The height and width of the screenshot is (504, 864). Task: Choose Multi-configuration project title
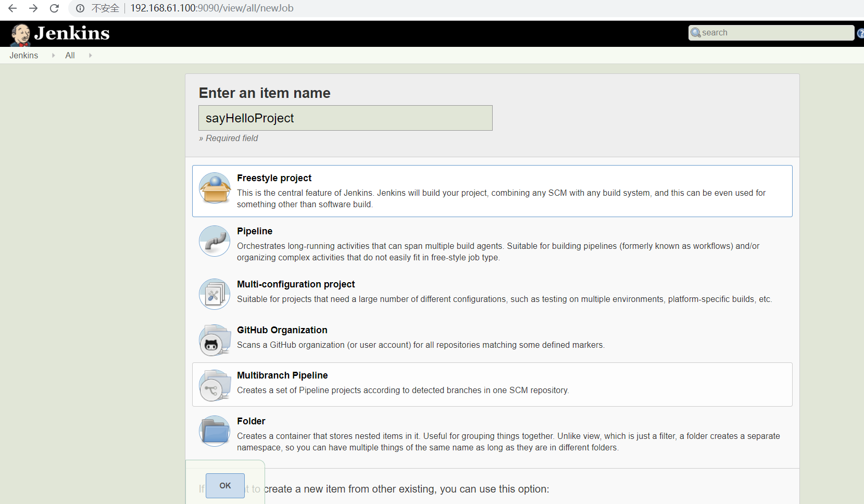click(x=296, y=284)
